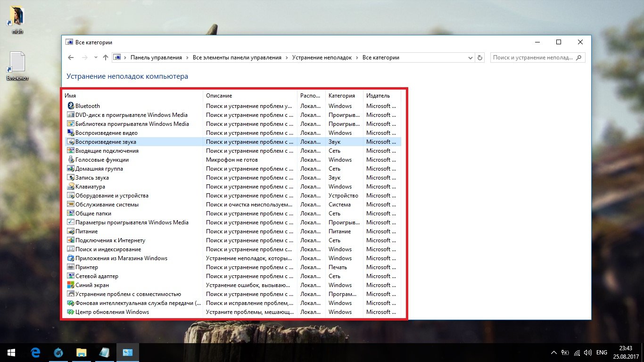The image size is (644, 362).
Task: Open File Explorer from the taskbar
Action: tap(82, 352)
